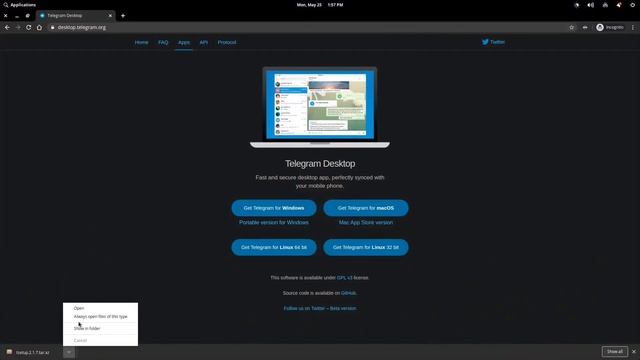Open the notifications indicator in system tray
This screenshot has width=640, height=360.
[619, 5]
